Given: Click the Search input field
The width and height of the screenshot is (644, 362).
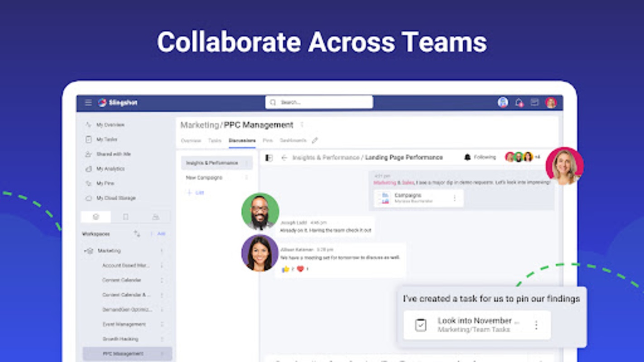Looking at the screenshot, I should tap(319, 102).
